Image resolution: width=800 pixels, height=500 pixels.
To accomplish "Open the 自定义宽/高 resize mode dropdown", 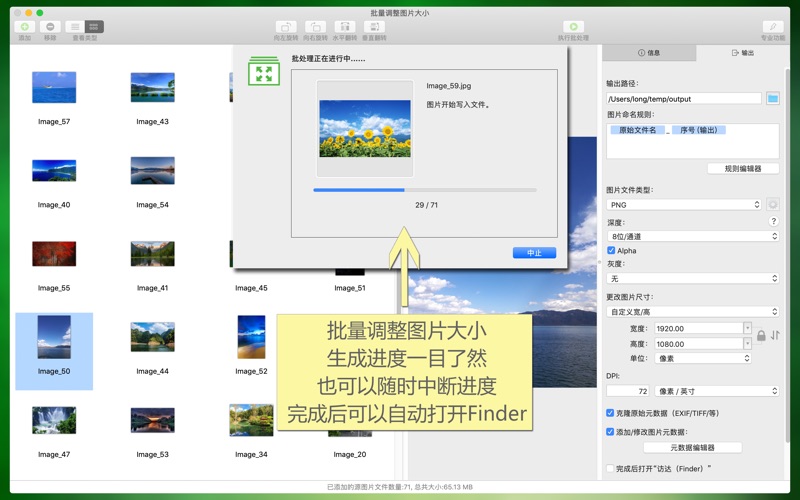I will point(692,312).
